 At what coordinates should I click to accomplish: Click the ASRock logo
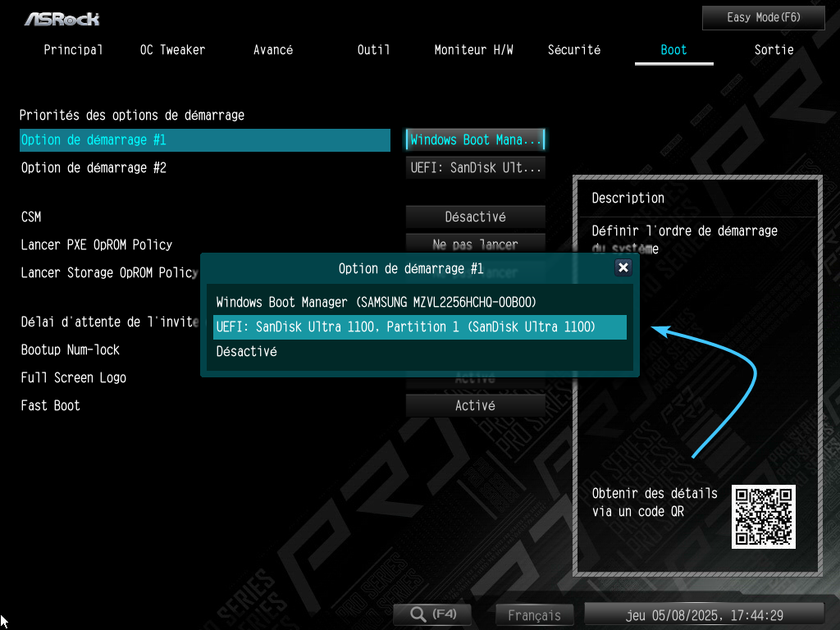pos(62,18)
